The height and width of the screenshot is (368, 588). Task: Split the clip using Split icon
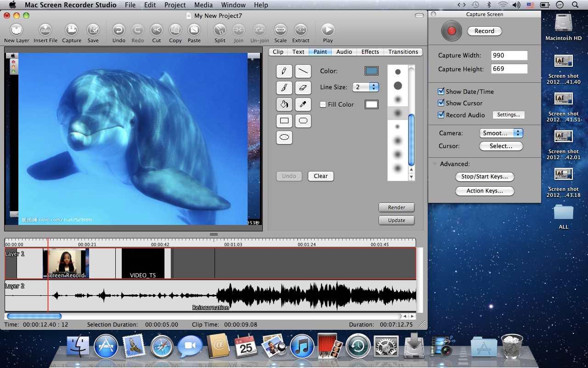[220, 30]
